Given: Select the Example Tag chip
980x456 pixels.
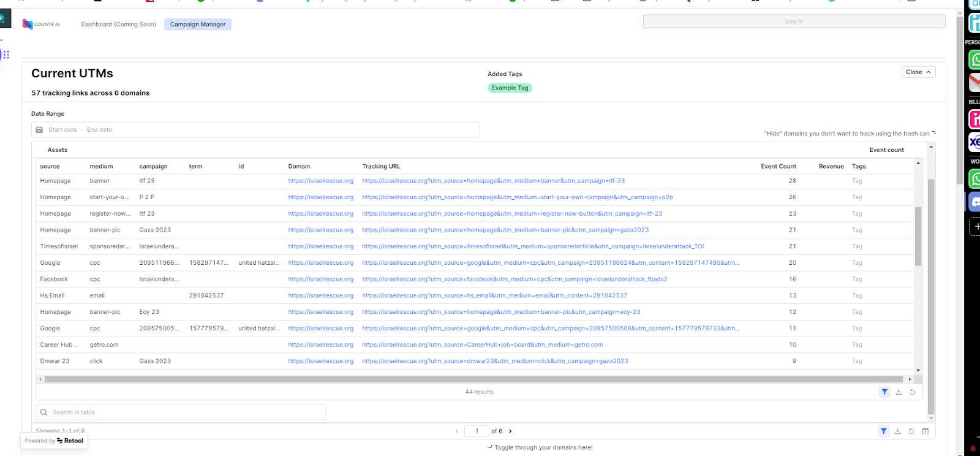Looking at the screenshot, I should 510,88.
